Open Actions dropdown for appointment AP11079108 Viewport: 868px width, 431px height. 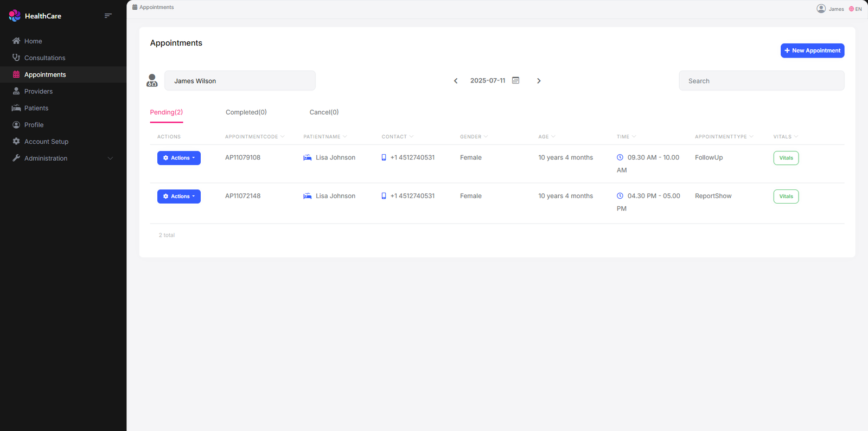[179, 158]
